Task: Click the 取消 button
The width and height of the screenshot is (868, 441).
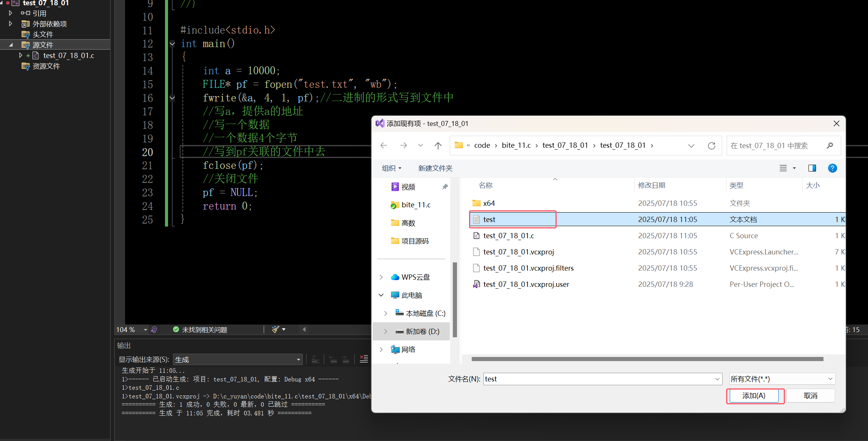Action: [810, 396]
